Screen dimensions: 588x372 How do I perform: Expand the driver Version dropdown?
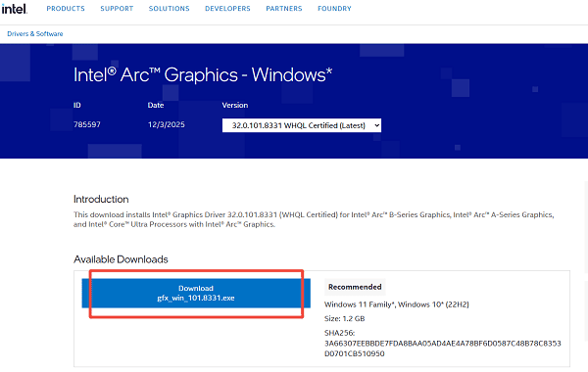pyautogui.click(x=302, y=125)
